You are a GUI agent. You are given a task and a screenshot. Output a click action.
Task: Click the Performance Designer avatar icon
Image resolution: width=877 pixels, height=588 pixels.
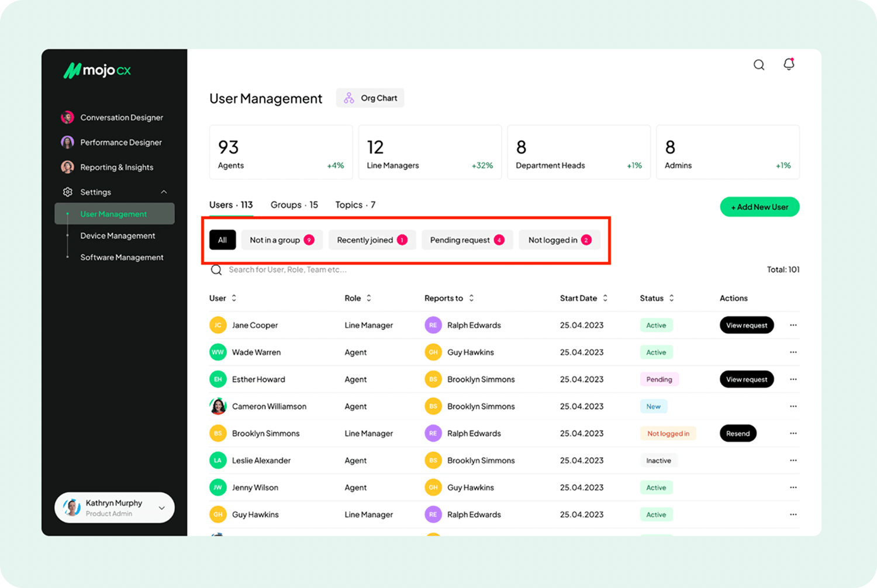coord(67,142)
